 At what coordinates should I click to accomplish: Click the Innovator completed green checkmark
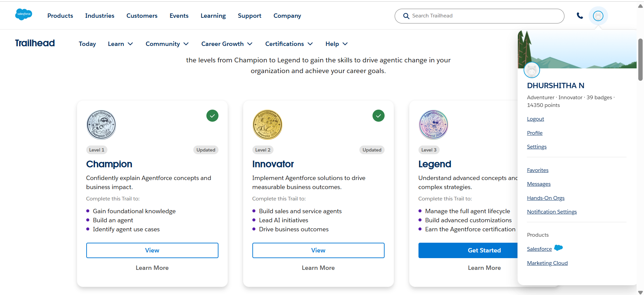(379, 116)
